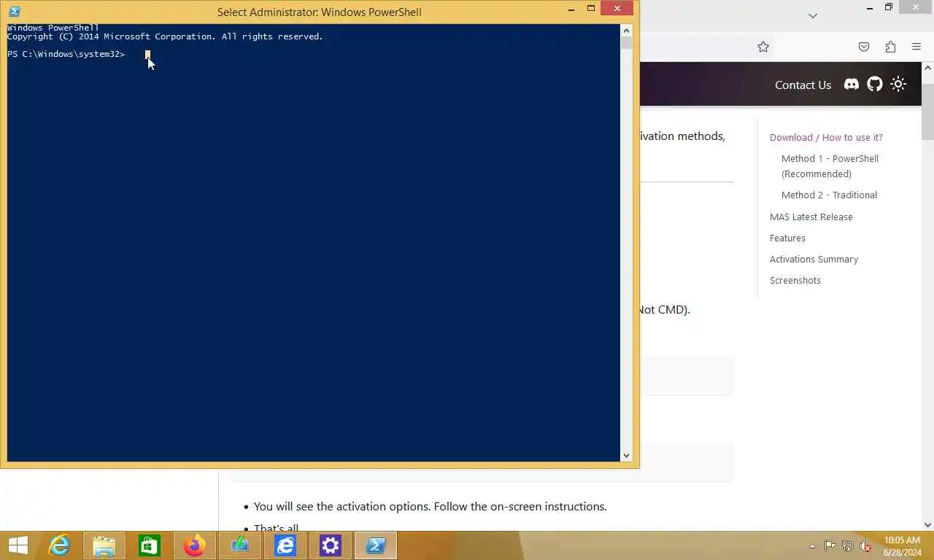This screenshot has height=560, width=934.
Task: Click the Discord icon on the webpage
Action: pyautogui.click(x=852, y=85)
